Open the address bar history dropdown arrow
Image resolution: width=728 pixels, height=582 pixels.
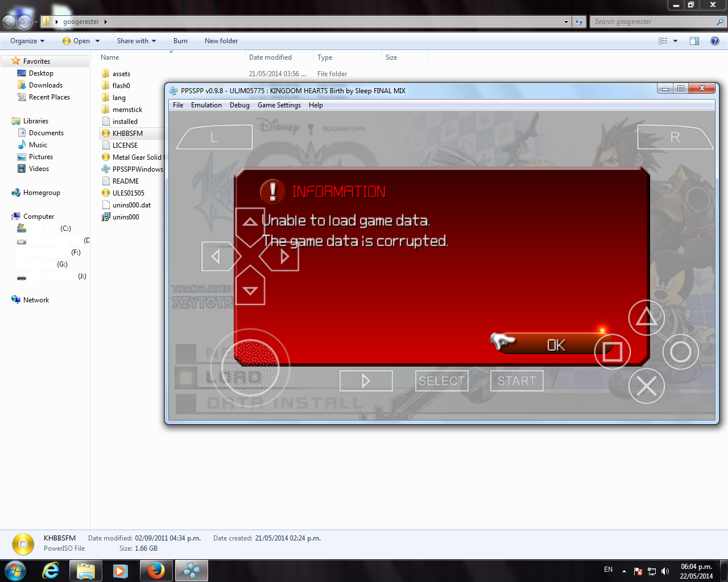[x=566, y=22]
